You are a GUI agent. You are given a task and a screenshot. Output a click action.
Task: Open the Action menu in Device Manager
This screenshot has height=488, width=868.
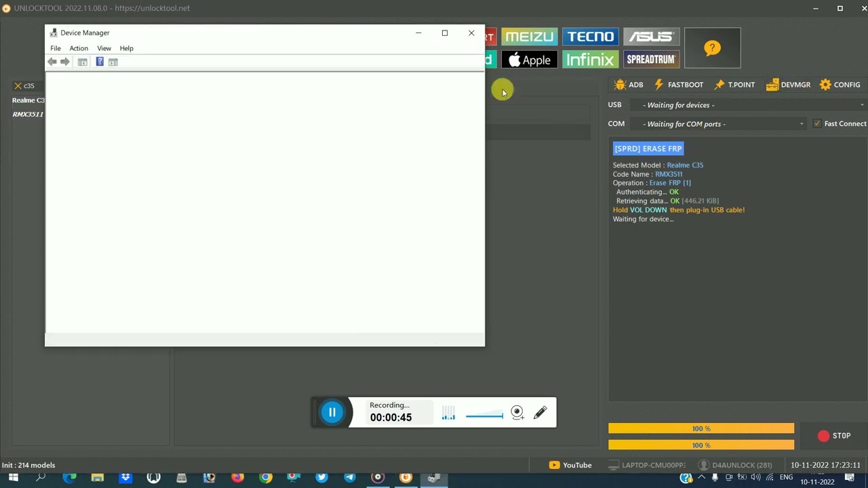79,48
